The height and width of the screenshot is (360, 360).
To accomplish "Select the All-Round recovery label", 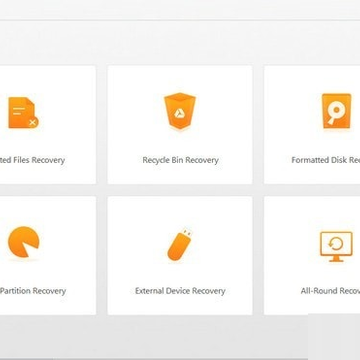I will click(330, 291).
